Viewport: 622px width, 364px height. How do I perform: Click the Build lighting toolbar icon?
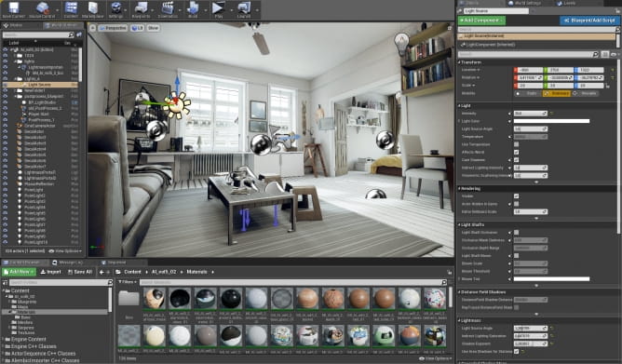(x=193, y=7)
